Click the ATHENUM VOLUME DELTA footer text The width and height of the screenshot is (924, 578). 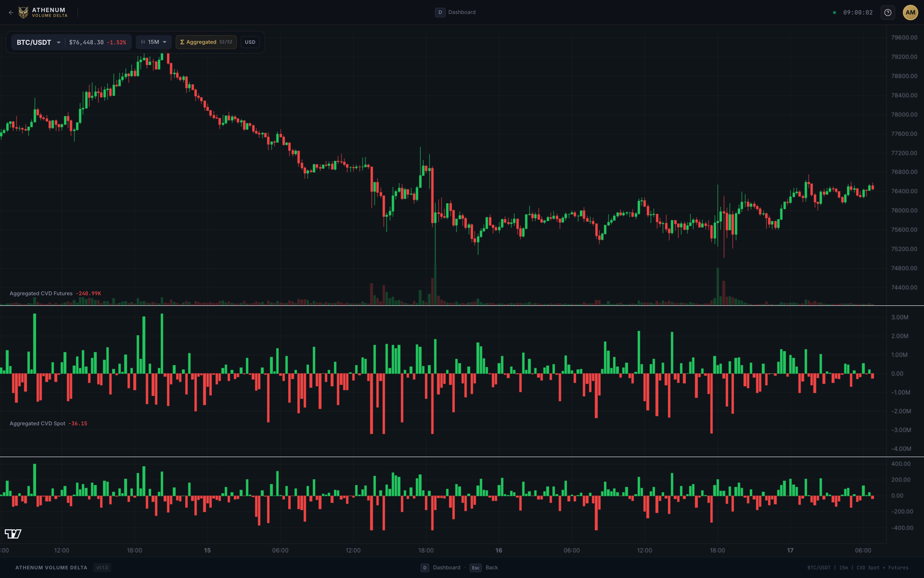pyautogui.click(x=51, y=568)
